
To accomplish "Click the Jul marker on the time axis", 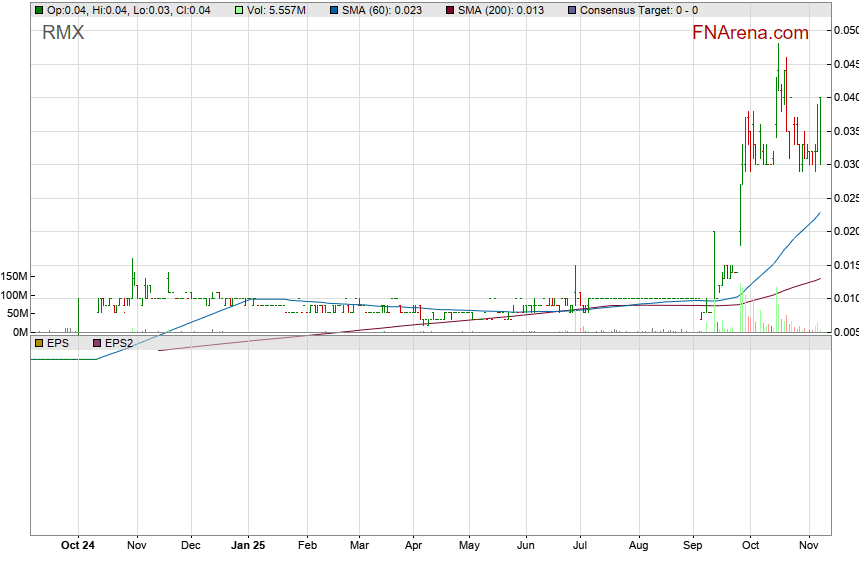I will pos(578,546).
